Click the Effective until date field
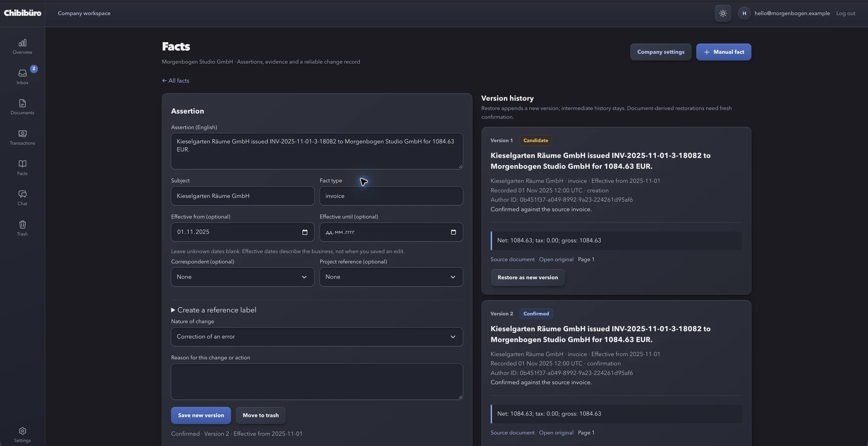Viewport: 868px width, 446px height. tap(391, 232)
